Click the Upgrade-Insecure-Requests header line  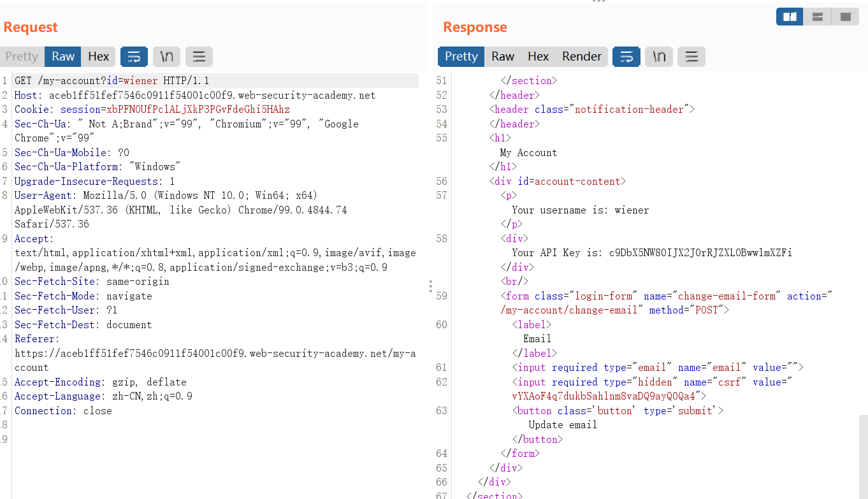(95, 182)
